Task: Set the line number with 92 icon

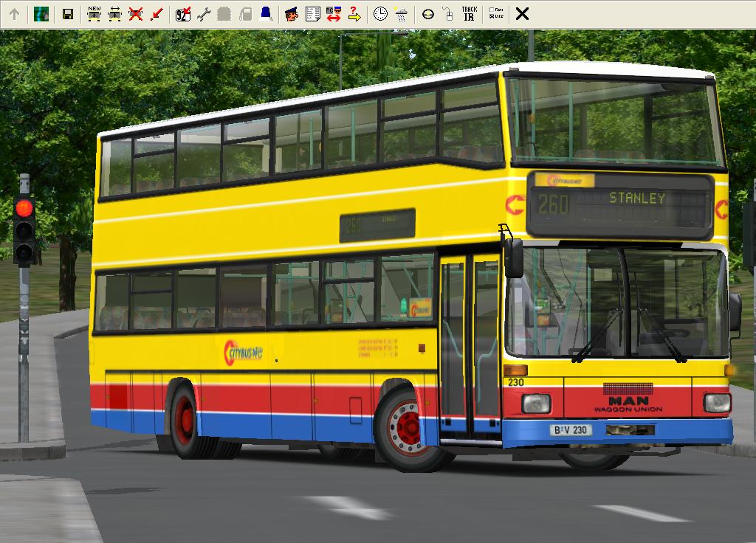Action: pos(183,14)
